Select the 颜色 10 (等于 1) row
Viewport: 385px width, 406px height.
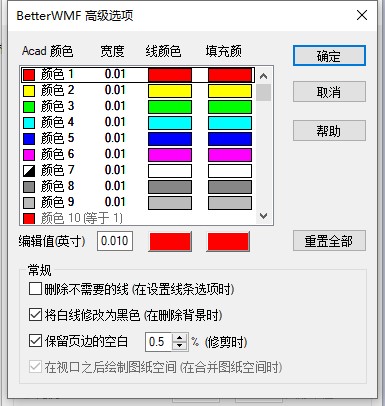click(x=82, y=218)
